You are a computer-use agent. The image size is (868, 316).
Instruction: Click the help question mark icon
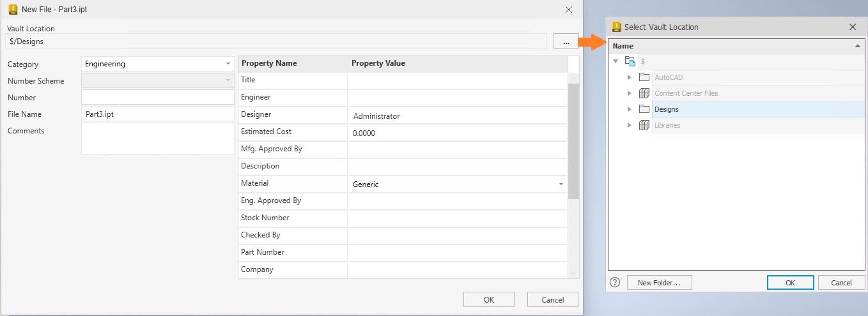click(616, 282)
